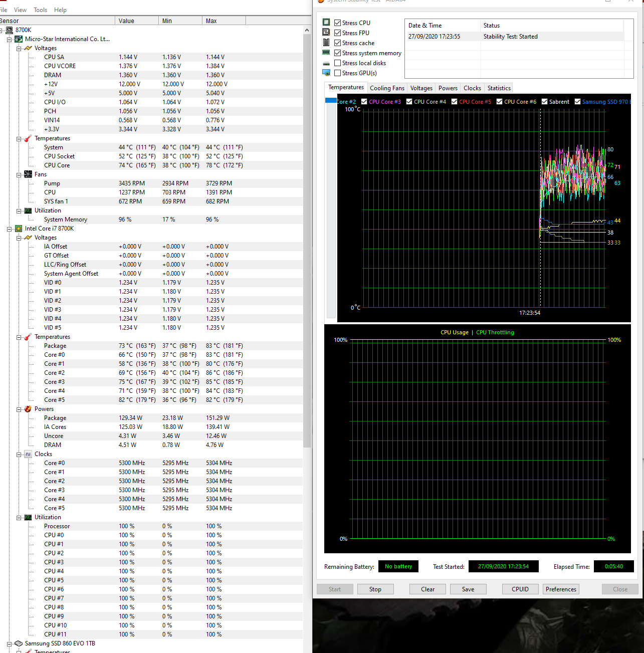Screen dimensions: 644x653
Task: Click the Save button
Action: point(468,589)
